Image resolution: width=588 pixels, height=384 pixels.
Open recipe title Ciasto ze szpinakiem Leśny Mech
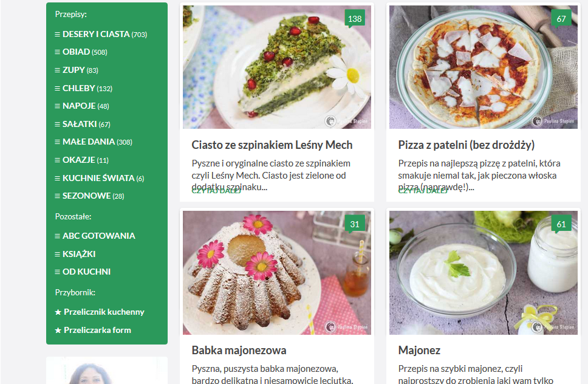point(272,145)
